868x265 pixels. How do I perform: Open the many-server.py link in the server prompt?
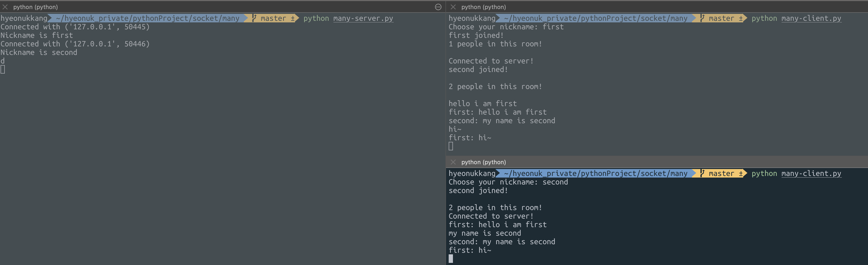click(x=363, y=18)
